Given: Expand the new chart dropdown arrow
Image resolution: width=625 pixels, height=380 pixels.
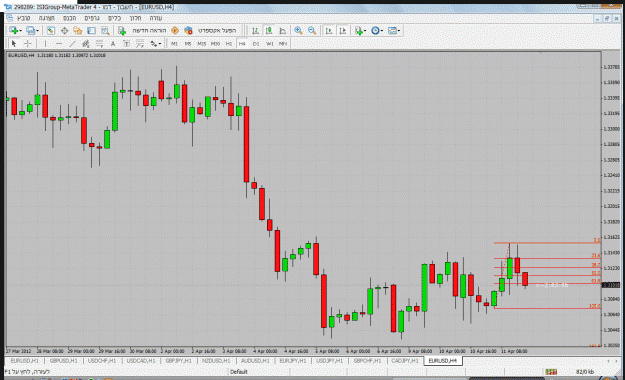Looking at the screenshot, I should pyautogui.click(x=20, y=31).
